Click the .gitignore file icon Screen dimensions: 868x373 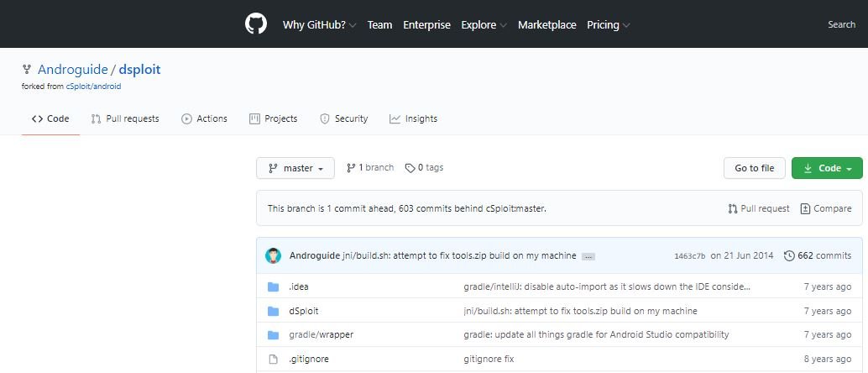pyautogui.click(x=273, y=360)
